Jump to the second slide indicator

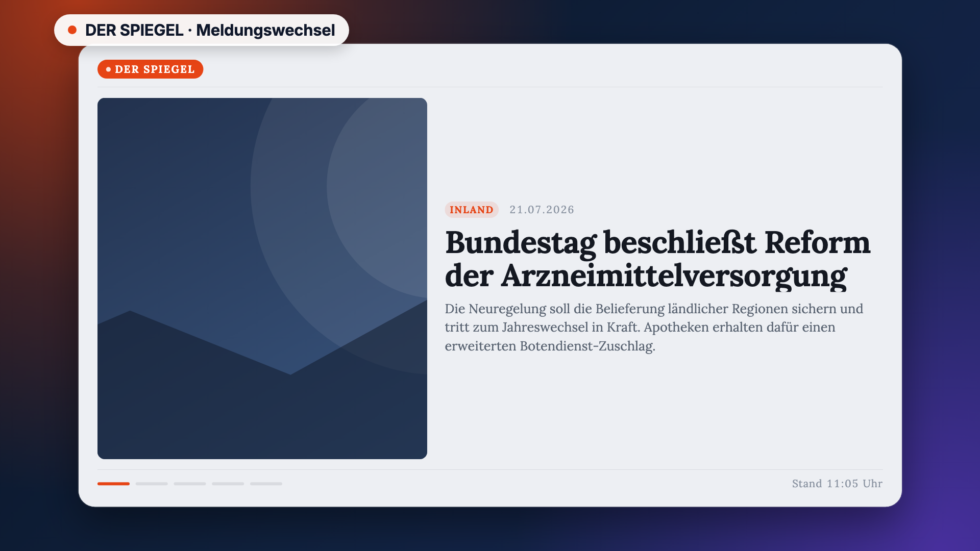(x=152, y=484)
